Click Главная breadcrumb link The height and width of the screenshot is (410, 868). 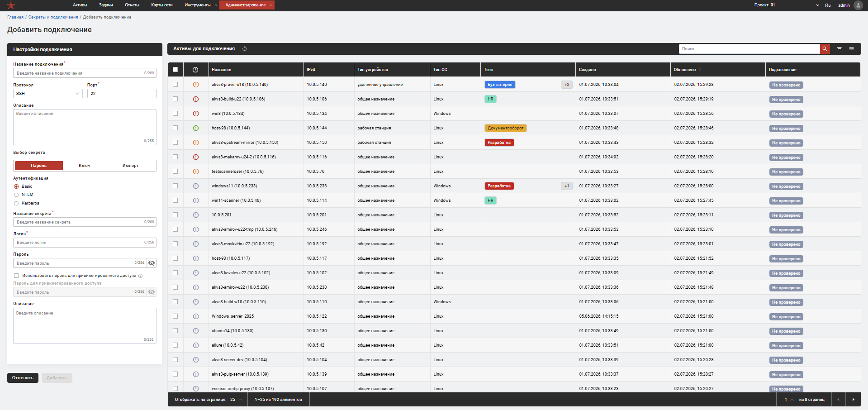click(15, 17)
